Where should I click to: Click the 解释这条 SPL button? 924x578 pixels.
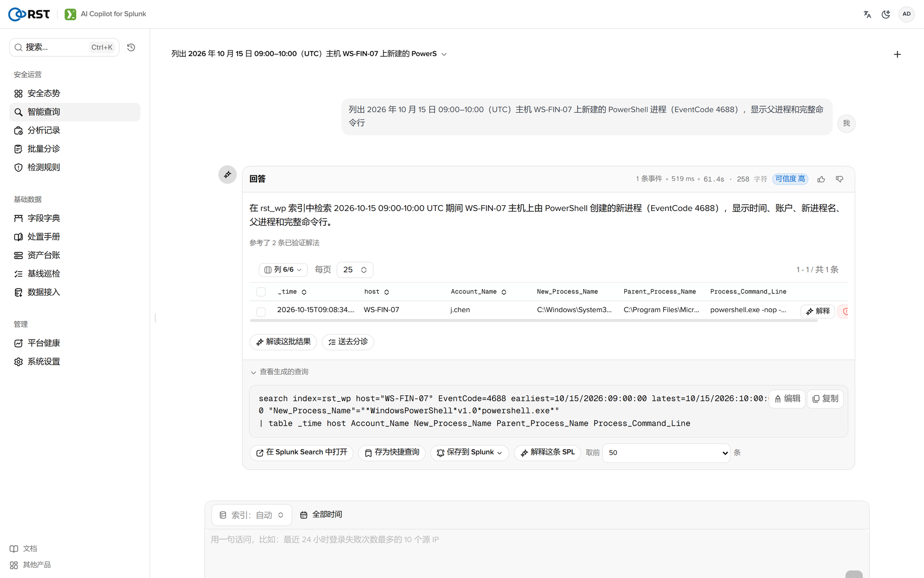click(x=547, y=453)
